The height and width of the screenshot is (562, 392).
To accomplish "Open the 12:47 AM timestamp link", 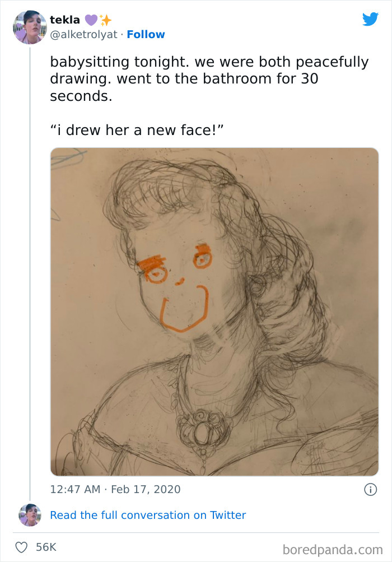I will (75, 489).
